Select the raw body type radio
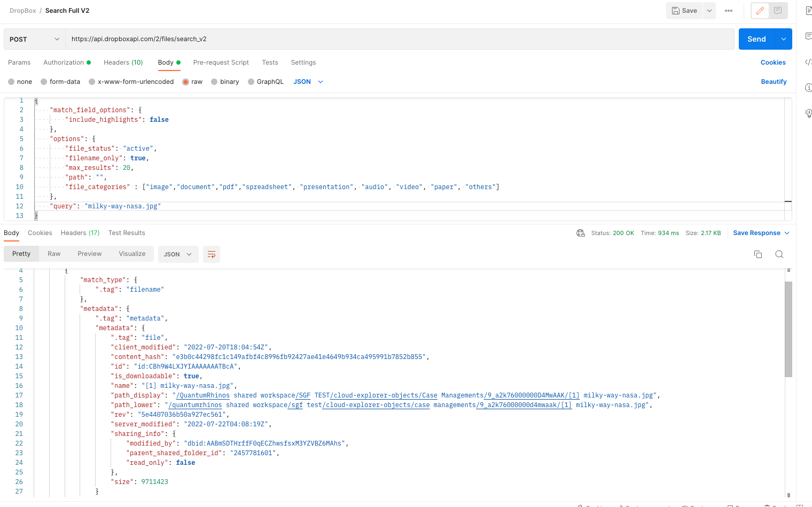The width and height of the screenshot is (812, 507). tap(185, 82)
